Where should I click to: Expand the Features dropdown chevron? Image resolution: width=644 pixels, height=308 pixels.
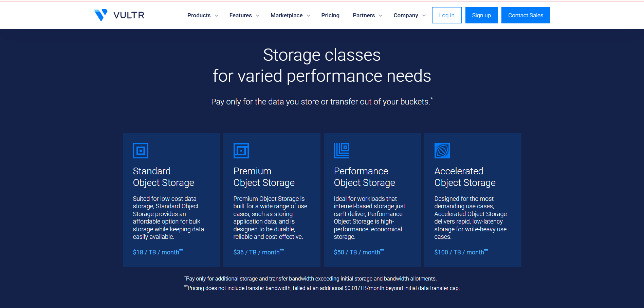point(258,16)
